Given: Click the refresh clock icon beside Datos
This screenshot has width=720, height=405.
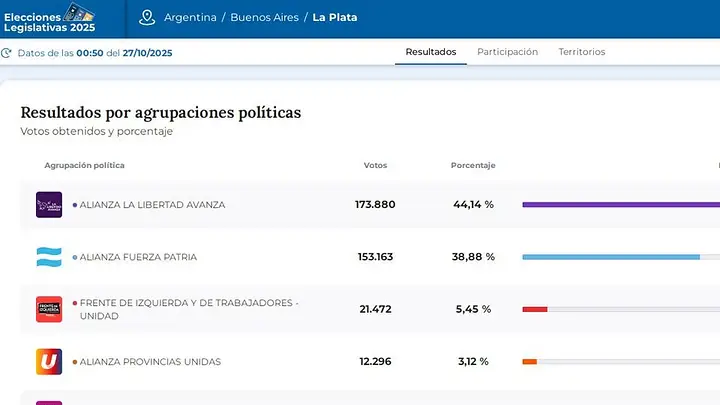Looking at the screenshot, I should [x=6, y=53].
